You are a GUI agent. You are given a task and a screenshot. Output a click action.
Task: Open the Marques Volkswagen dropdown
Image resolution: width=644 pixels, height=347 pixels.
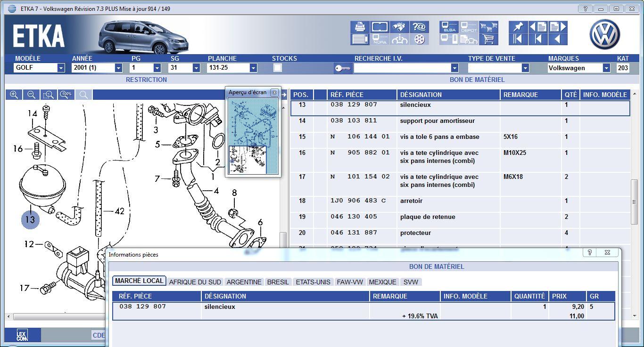[606, 68]
